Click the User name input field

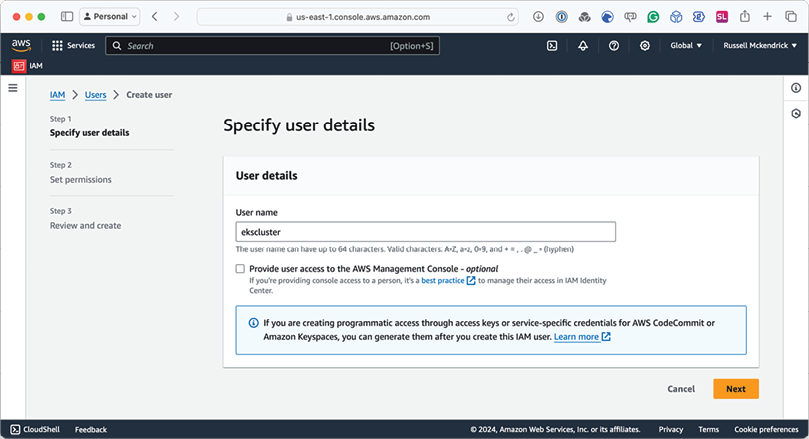click(x=426, y=232)
